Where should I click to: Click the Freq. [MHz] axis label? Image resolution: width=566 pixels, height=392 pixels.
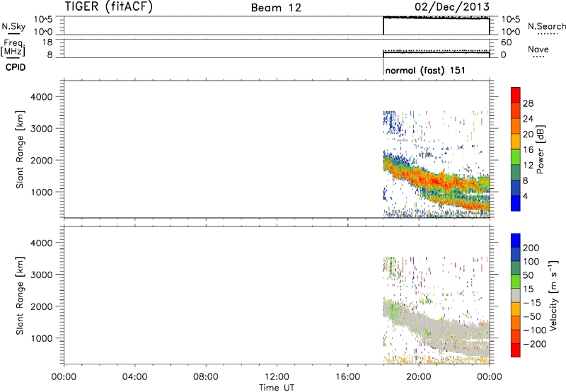[x=13, y=47]
